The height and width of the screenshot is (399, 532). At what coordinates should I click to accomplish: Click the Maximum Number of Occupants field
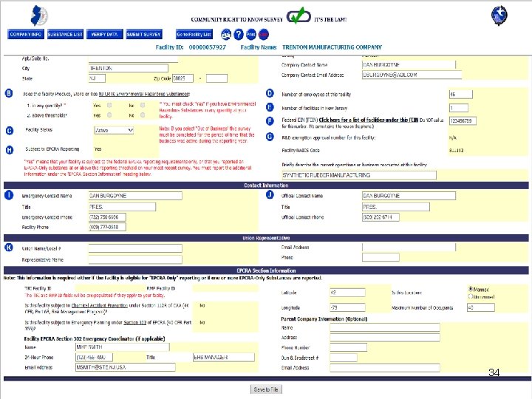481,307
